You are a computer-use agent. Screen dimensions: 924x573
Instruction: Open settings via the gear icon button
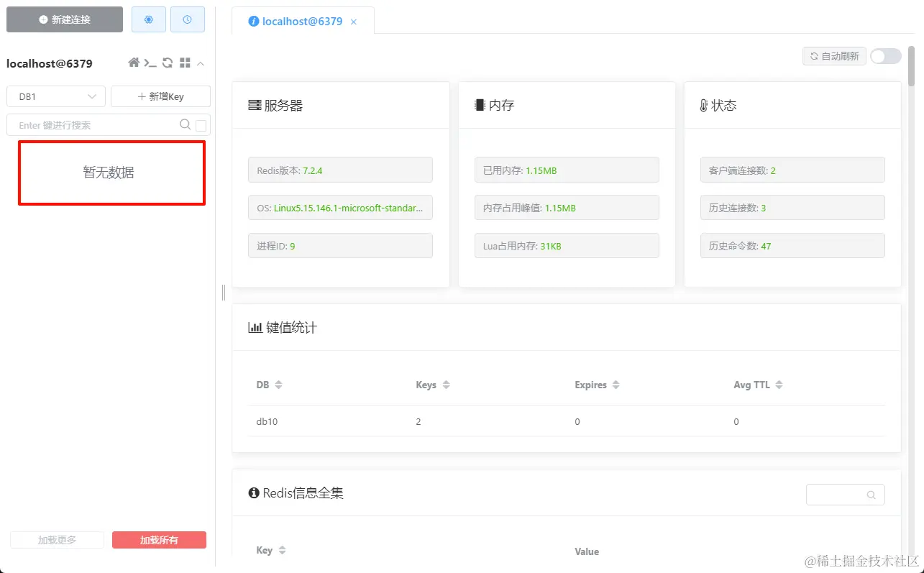click(149, 19)
